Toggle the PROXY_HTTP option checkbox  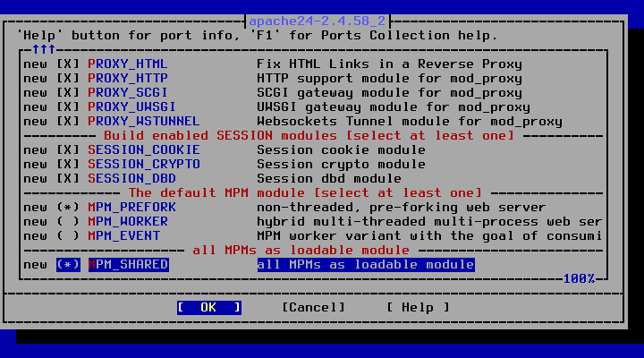pos(68,79)
